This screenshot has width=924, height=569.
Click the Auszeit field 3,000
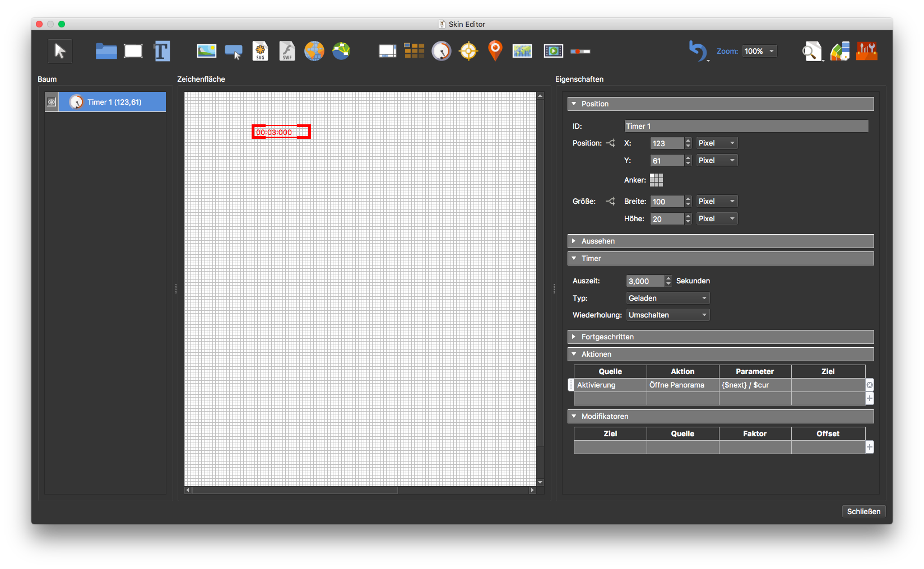(646, 281)
